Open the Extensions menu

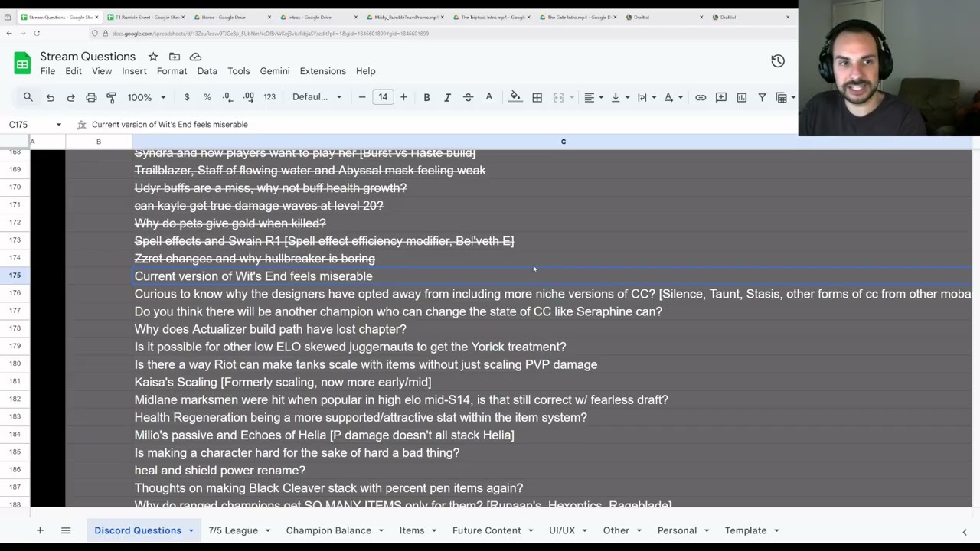tap(322, 71)
